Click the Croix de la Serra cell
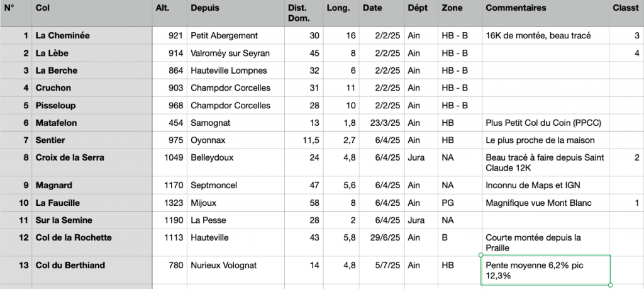This screenshot has height=289, width=644. pos(92,163)
